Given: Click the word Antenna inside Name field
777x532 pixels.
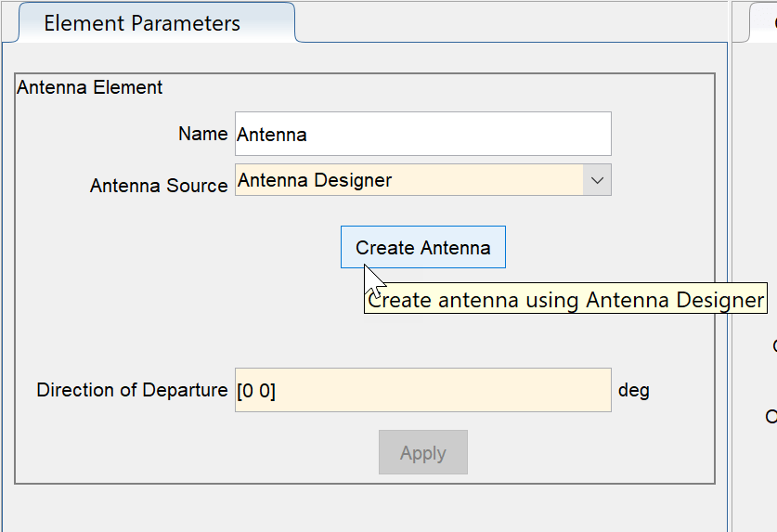Looking at the screenshot, I should (272, 135).
